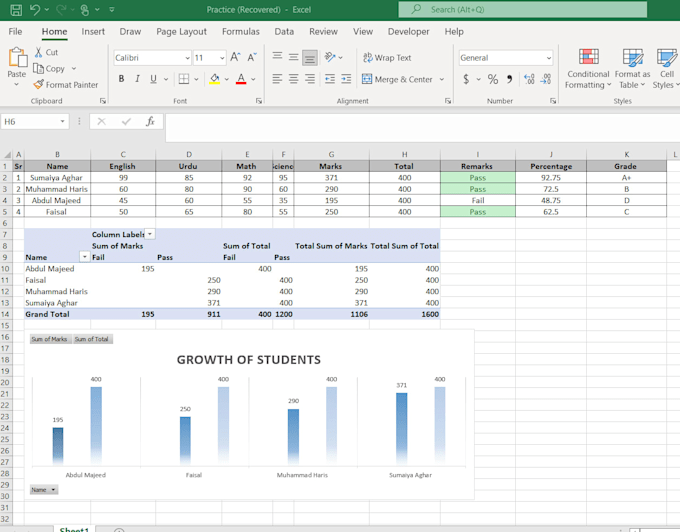Apply yellow fill color bucket
Viewport: 680px width, 532px height.
[x=214, y=79]
